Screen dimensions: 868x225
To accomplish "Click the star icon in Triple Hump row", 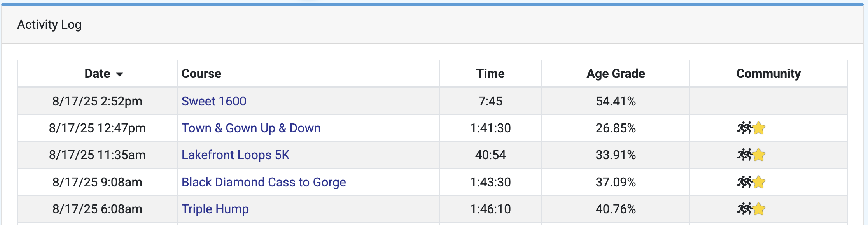I will click(759, 209).
